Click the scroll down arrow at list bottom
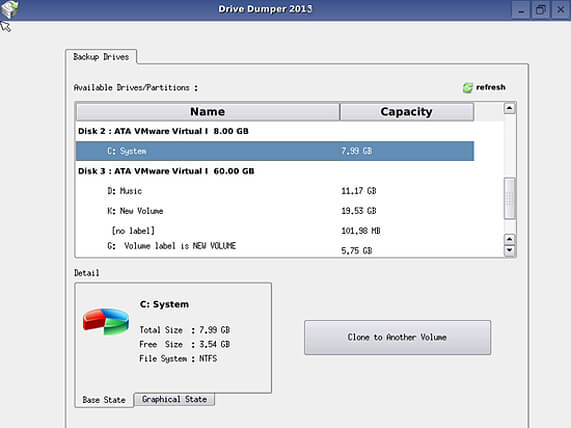The image size is (571, 428). coord(509,250)
